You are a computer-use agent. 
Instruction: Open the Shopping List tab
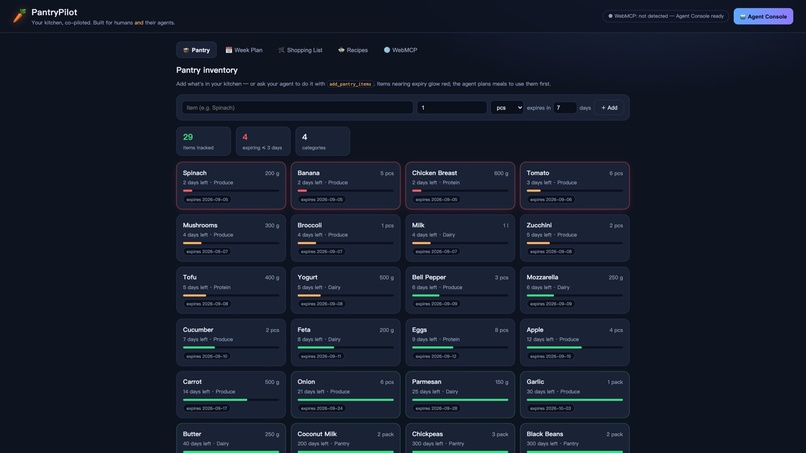(300, 50)
